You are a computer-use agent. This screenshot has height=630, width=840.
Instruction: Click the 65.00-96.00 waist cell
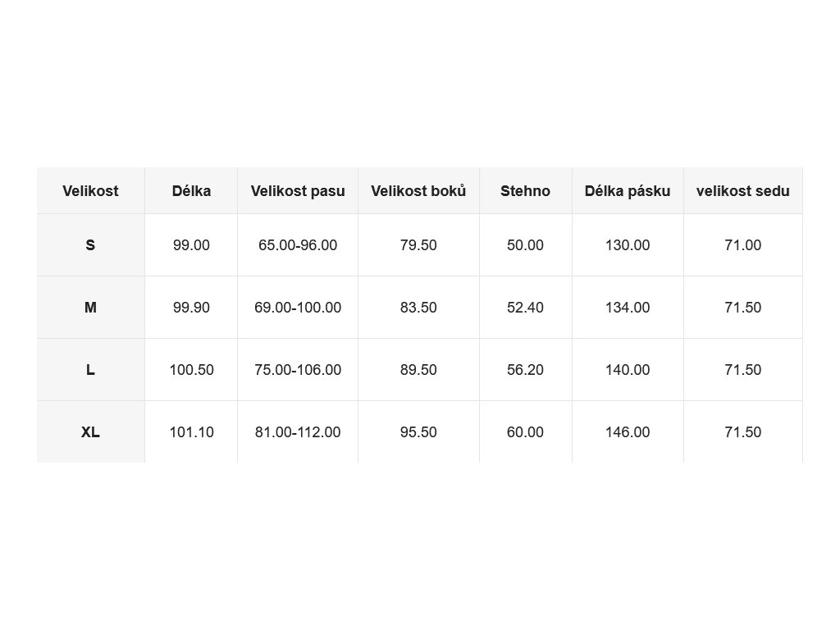coord(298,244)
